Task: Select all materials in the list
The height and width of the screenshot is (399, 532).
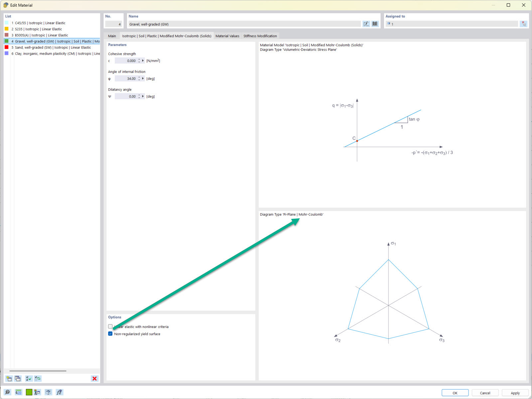Action: tap(29, 378)
